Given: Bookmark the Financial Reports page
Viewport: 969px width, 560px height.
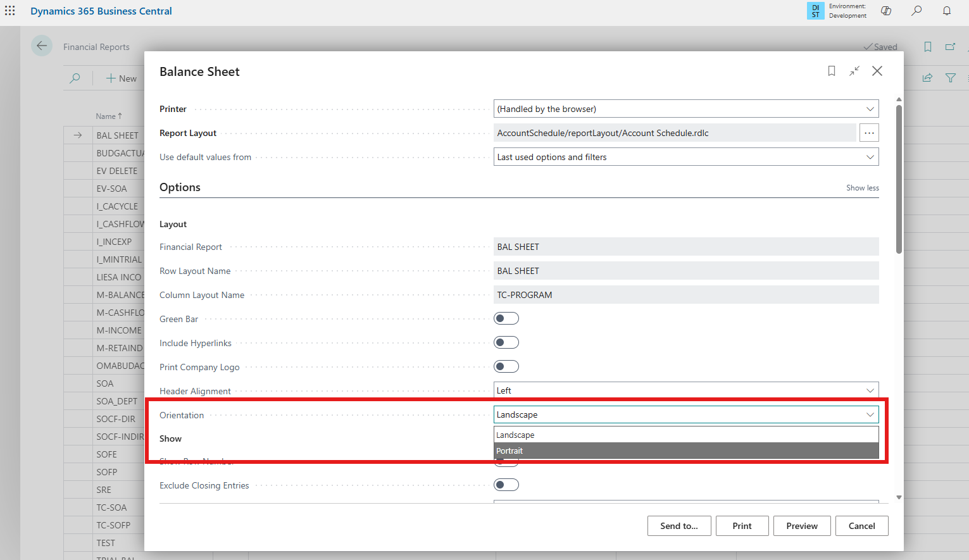Looking at the screenshot, I should pyautogui.click(x=928, y=47).
